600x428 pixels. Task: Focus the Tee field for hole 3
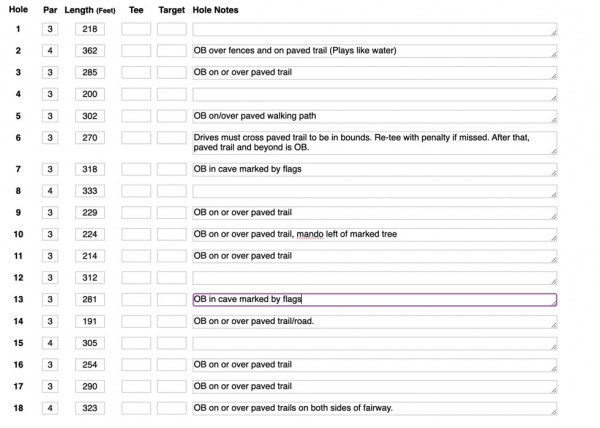point(135,72)
